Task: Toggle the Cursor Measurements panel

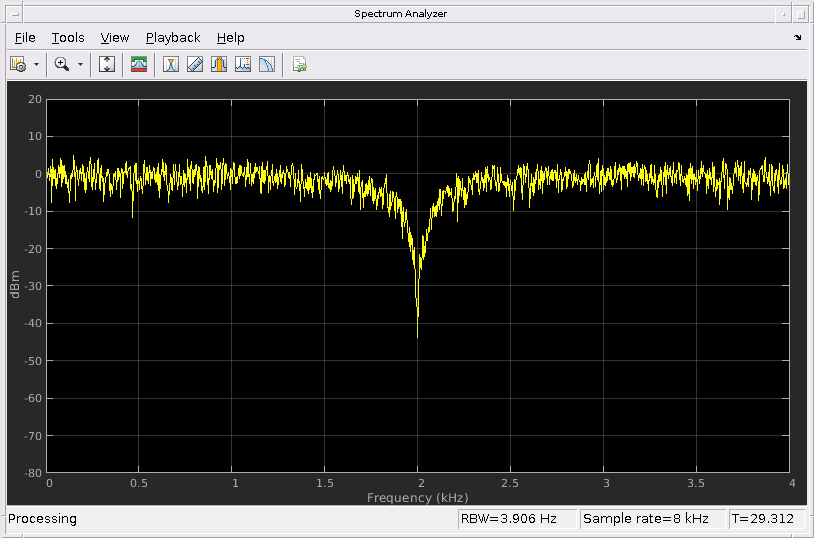Action: [171, 64]
